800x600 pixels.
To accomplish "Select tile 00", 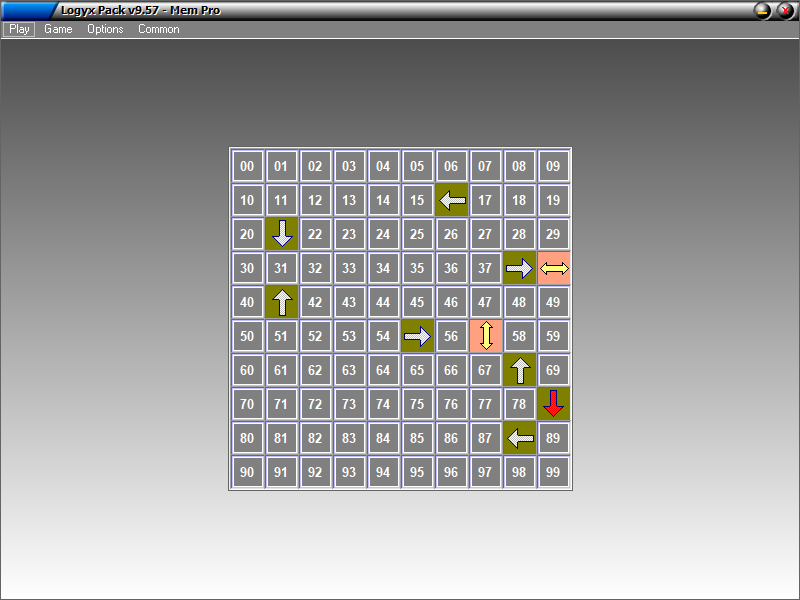I will click(x=247, y=166).
